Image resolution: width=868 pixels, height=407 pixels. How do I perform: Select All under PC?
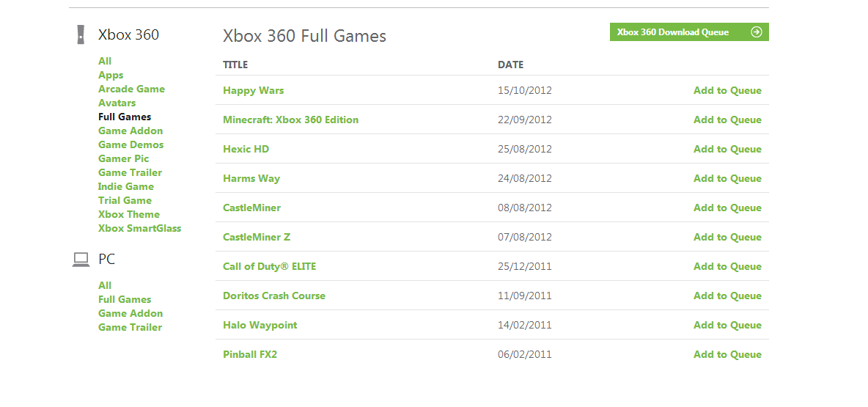(x=105, y=285)
